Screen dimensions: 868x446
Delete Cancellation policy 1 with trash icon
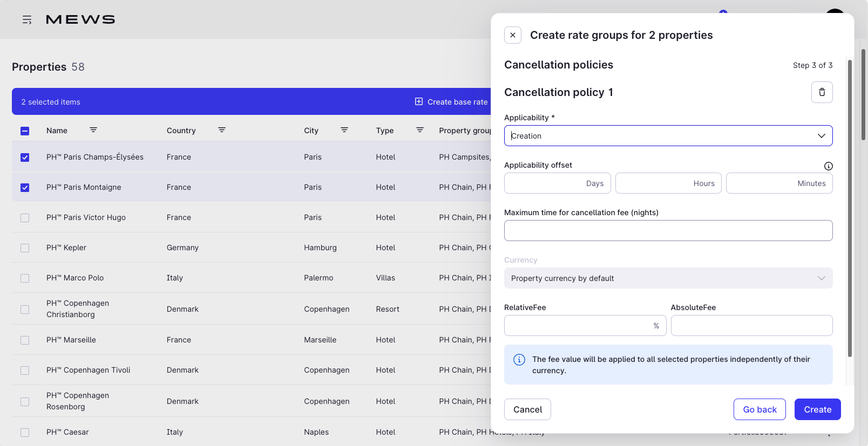[822, 92]
